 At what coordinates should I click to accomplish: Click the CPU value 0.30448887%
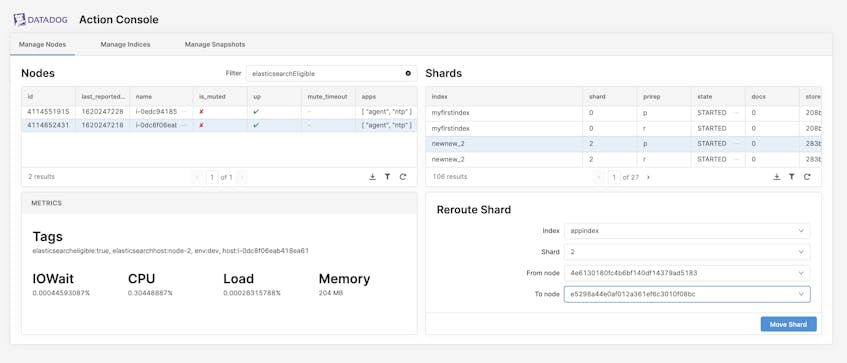coord(150,293)
